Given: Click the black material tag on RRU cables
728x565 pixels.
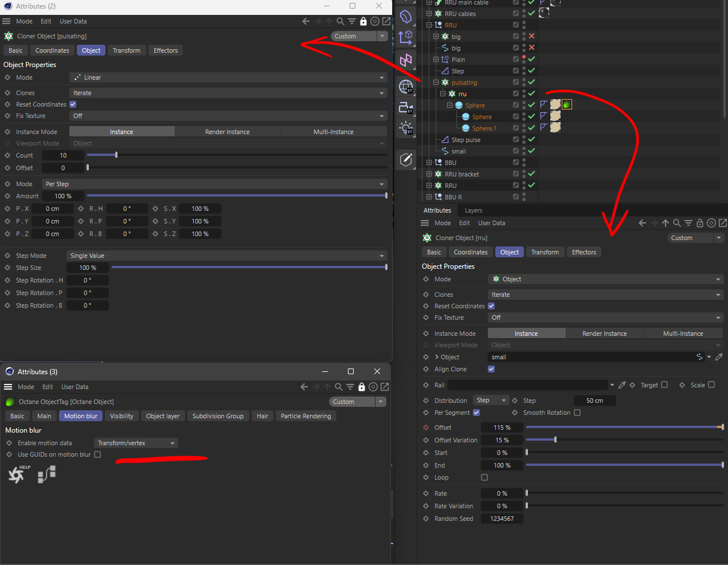Looking at the screenshot, I should pos(544,13).
